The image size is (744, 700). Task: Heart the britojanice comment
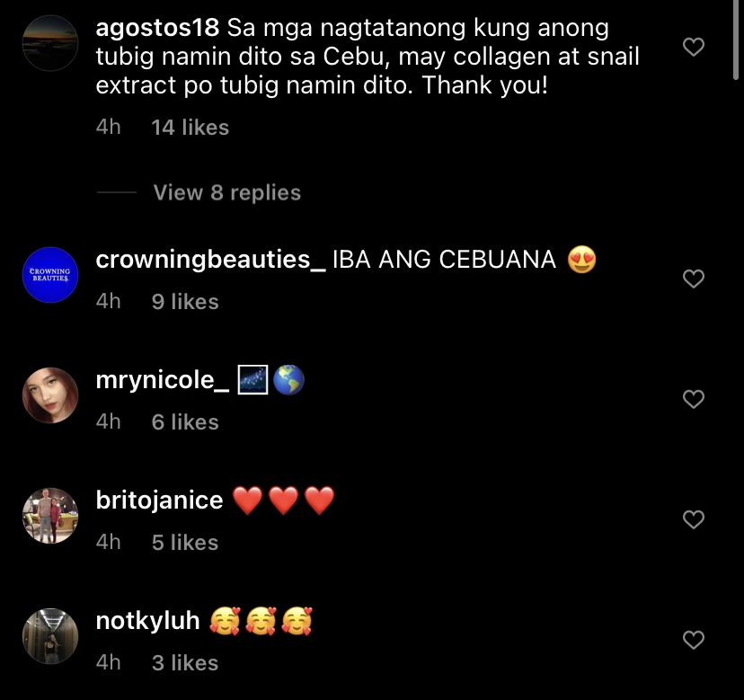pos(693,519)
